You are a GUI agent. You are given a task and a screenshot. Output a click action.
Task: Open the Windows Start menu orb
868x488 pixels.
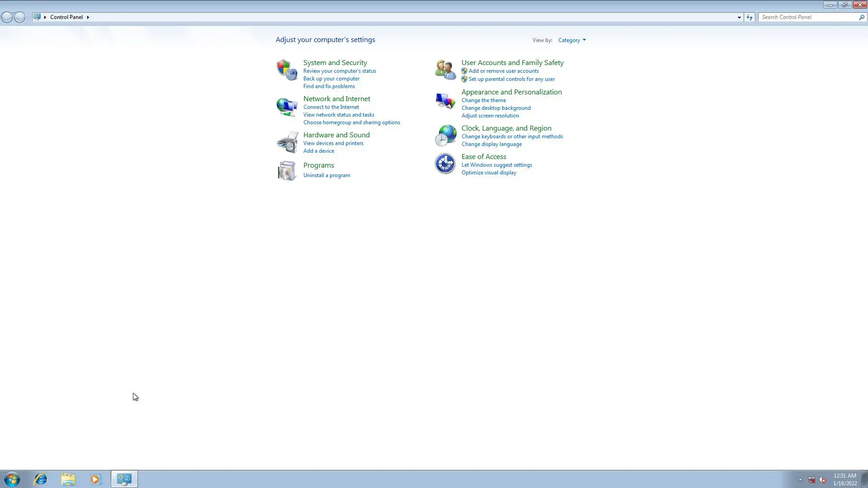tap(12, 479)
